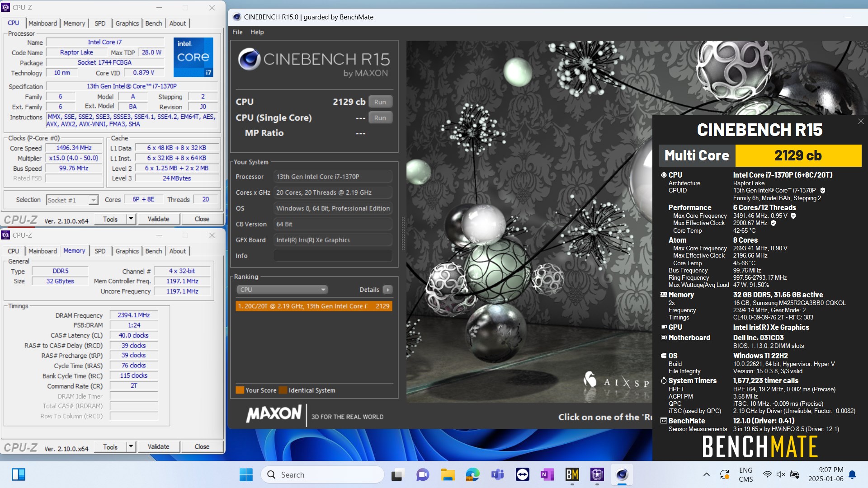Click the Details arrow button in Ranking
Image resolution: width=868 pixels, height=488 pixels.
click(388, 290)
